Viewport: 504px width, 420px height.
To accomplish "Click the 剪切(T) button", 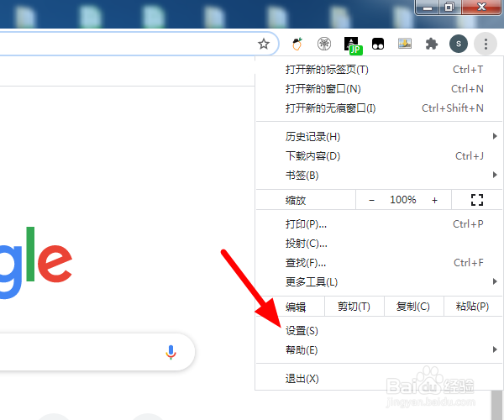I will tap(354, 307).
